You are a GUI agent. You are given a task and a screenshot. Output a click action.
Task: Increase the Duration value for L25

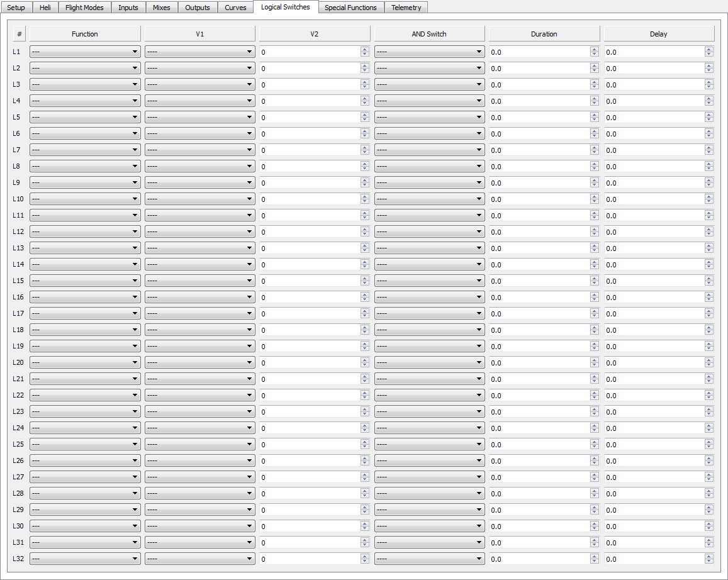[x=595, y=442]
